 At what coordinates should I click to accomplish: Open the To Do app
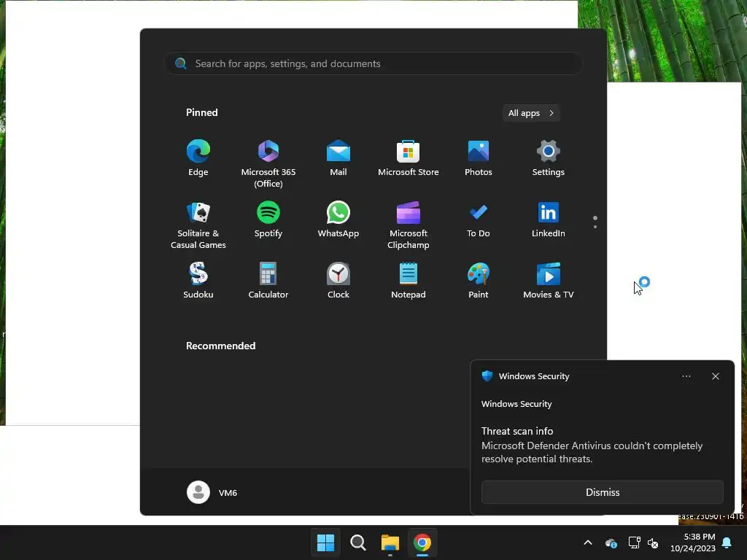[x=479, y=219]
